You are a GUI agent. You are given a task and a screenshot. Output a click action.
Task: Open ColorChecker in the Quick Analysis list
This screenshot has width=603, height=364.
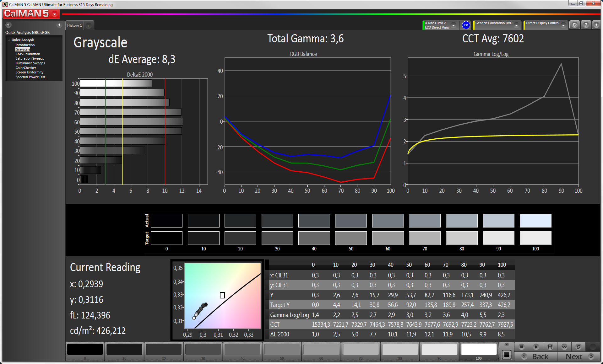[26, 68]
